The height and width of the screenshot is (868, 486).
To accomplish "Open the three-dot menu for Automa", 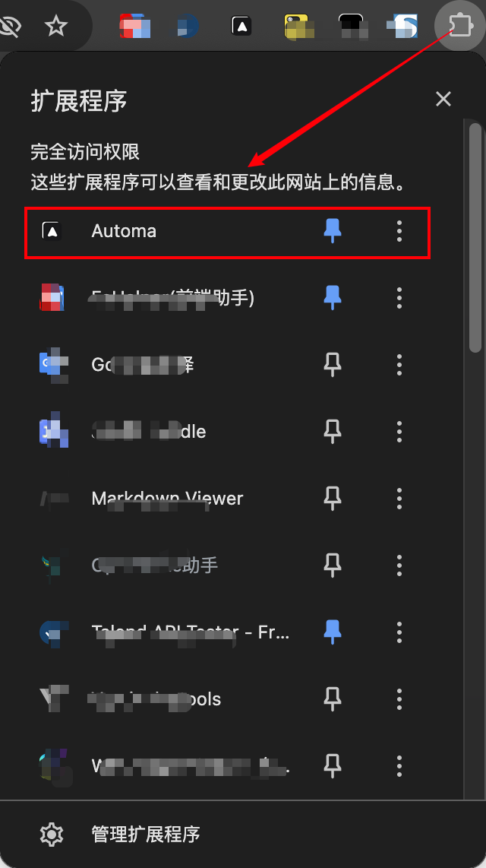I will 399,231.
